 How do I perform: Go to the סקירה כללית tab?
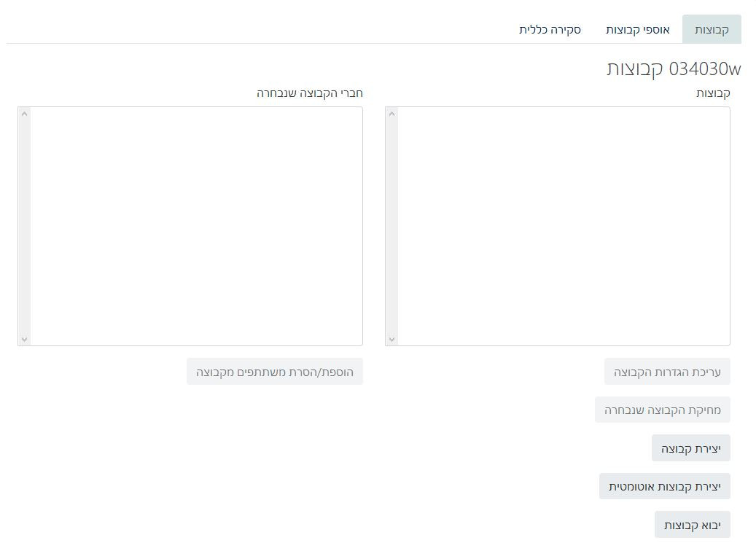pos(550,30)
